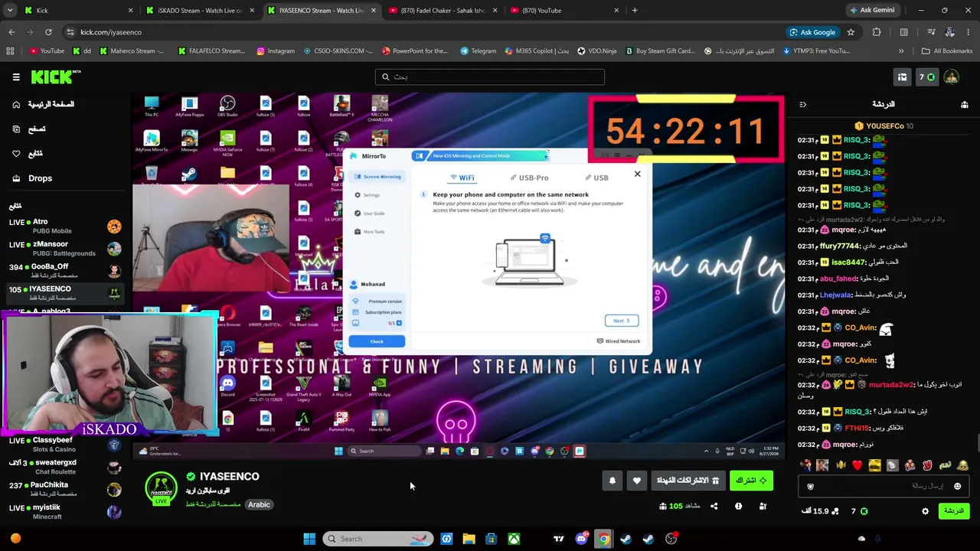The height and width of the screenshot is (551, 980).
Task: Switch to the Fadel Chaker YouTube tab
Action: click(443, 10)
